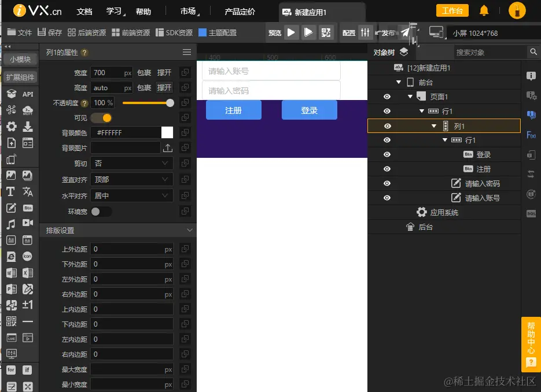Screen dimensions: 541x392
Task: Open 产品定价 pricing page
Action: click(240, 12)
